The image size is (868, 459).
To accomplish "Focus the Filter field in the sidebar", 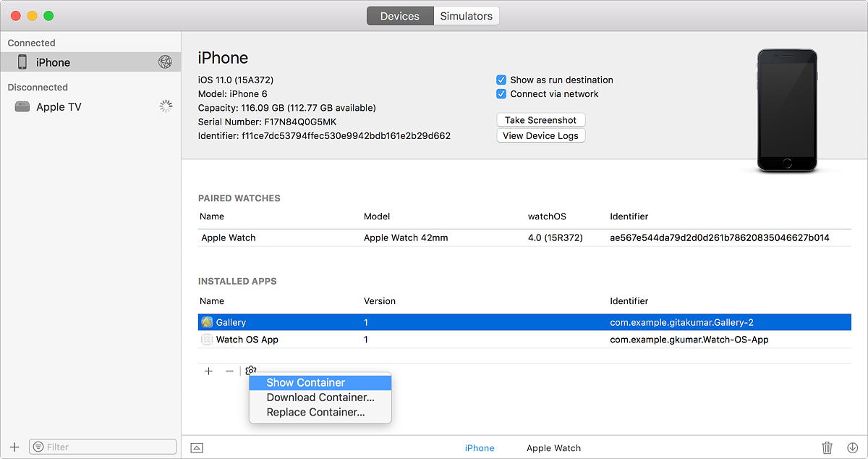I will pyautogui.click(x=103, y=447).
